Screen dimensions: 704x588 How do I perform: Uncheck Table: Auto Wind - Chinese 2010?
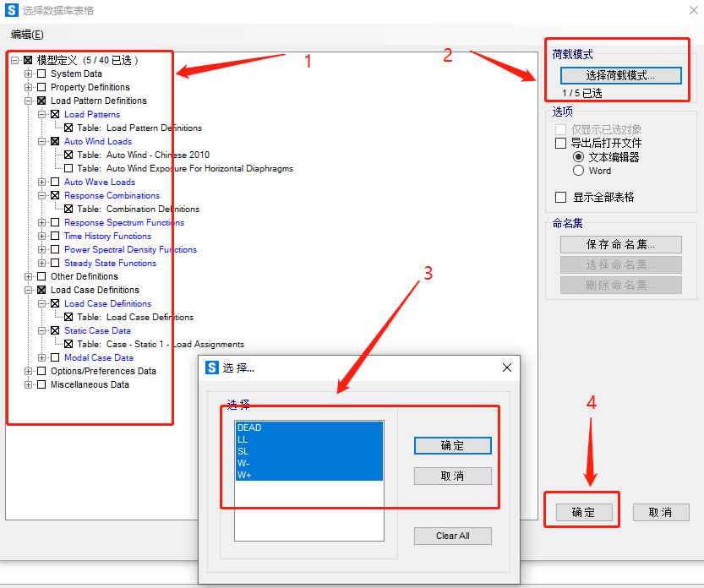(68, 155)
